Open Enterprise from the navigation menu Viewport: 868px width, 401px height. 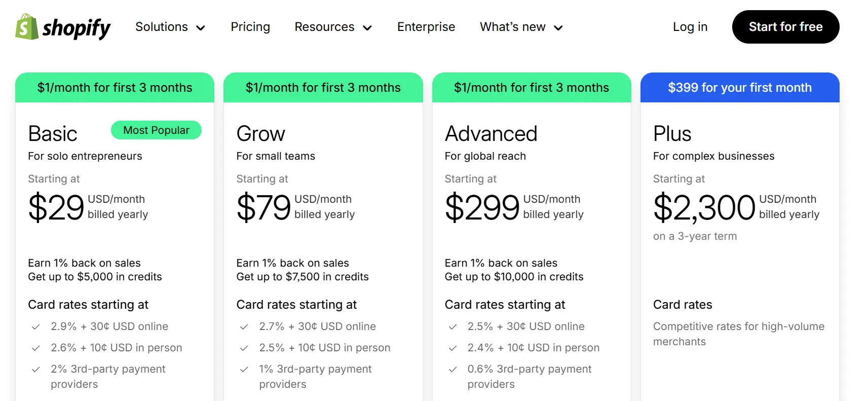pos(426,27)
